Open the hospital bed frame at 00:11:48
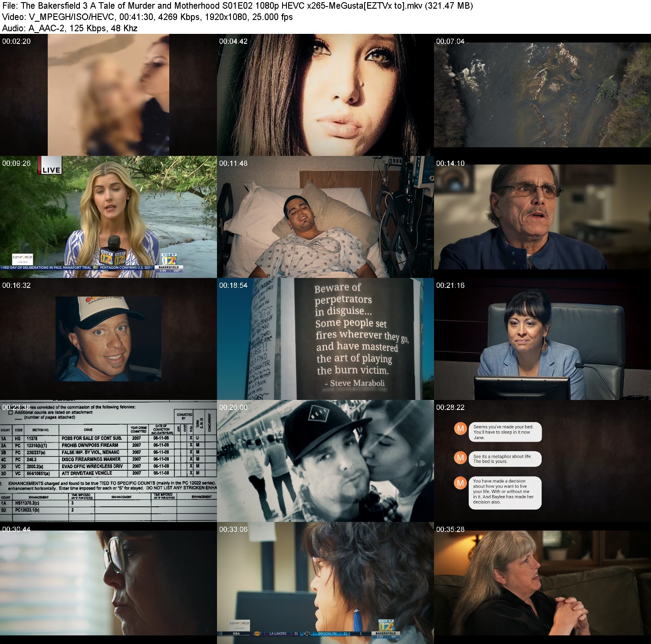 click(325, 217)
